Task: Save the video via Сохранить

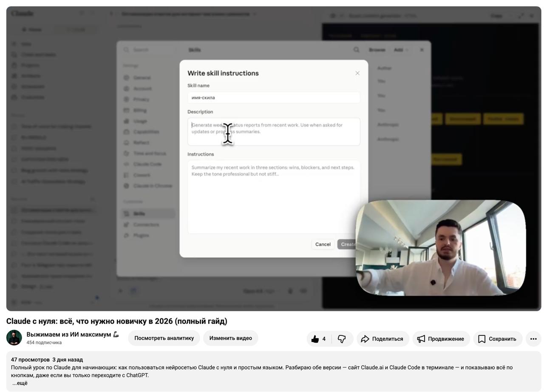Action: tap(497, 339)
